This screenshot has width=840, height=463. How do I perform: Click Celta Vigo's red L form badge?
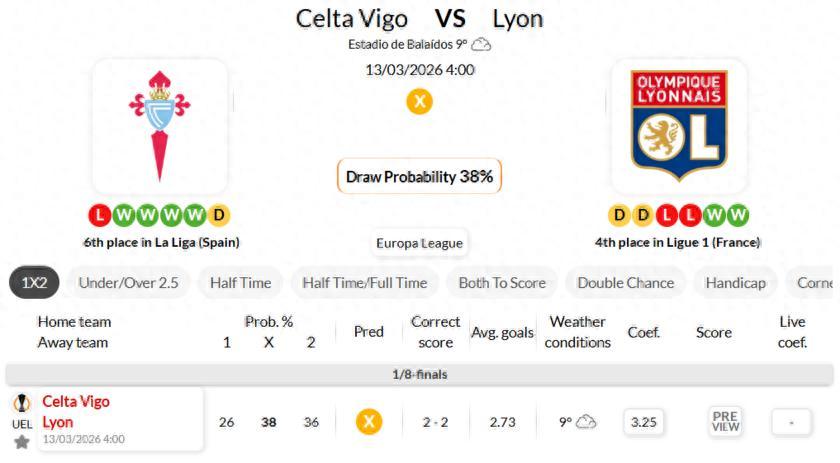click(x=99, y=215)
